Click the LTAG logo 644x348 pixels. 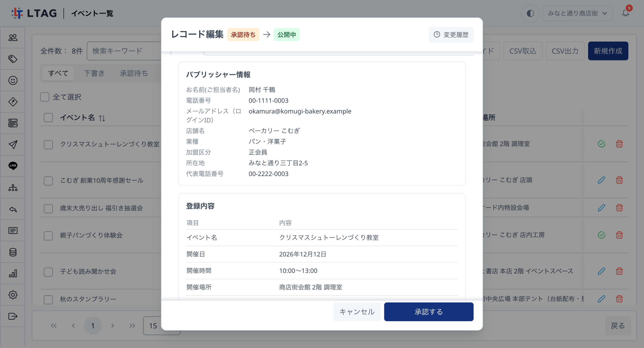click(x=34, y=13)
